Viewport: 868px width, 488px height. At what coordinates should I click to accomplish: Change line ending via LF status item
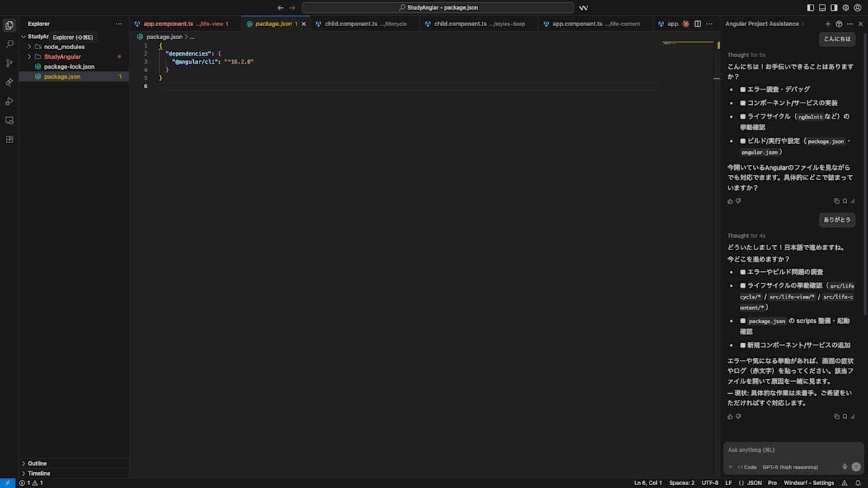(x=728, y=483)
